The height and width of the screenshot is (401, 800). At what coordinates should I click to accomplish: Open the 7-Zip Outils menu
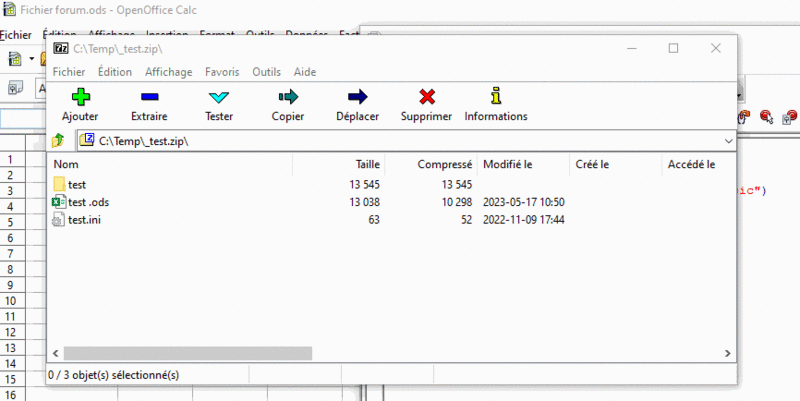tap(266, 72)
